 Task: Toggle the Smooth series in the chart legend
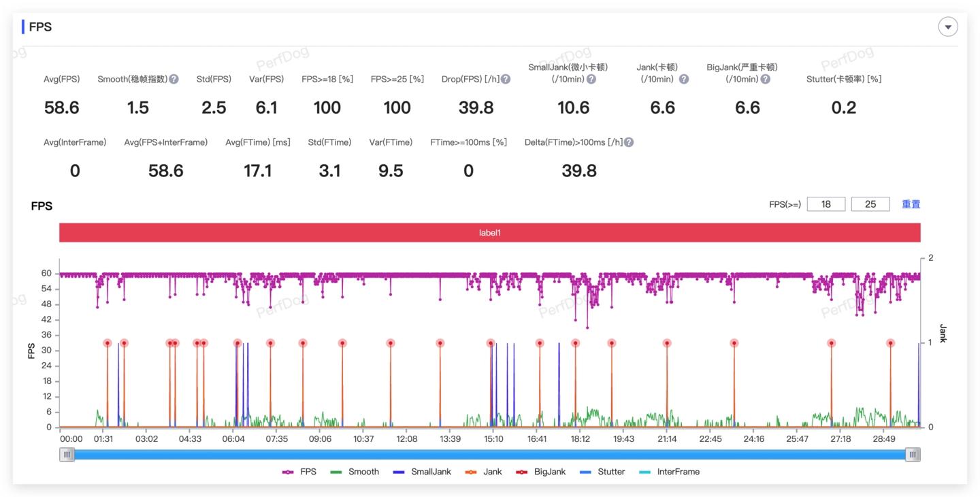click(355, 472)
